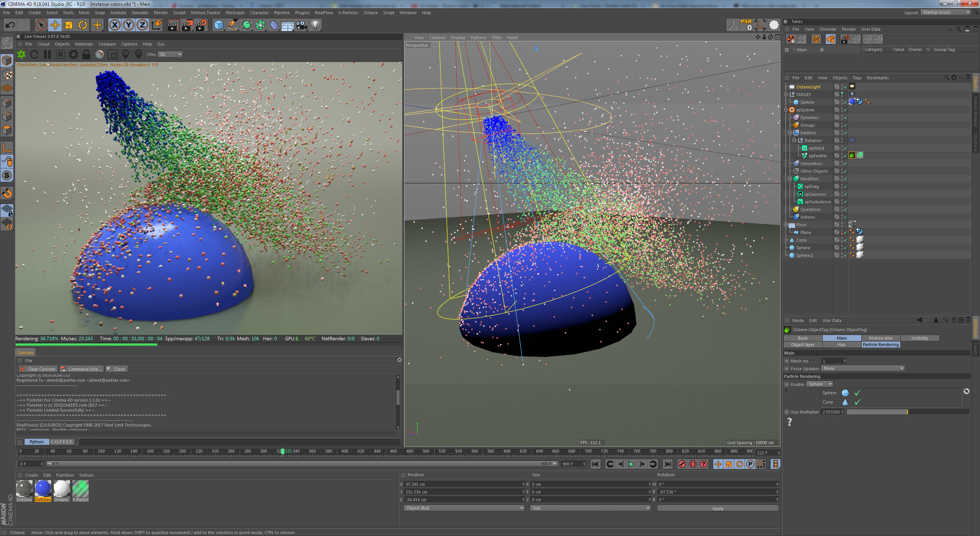Viewport: 980px width, 536px height.
Task: Click the Apply button in coordinates panel
Action: click(717, 508)
